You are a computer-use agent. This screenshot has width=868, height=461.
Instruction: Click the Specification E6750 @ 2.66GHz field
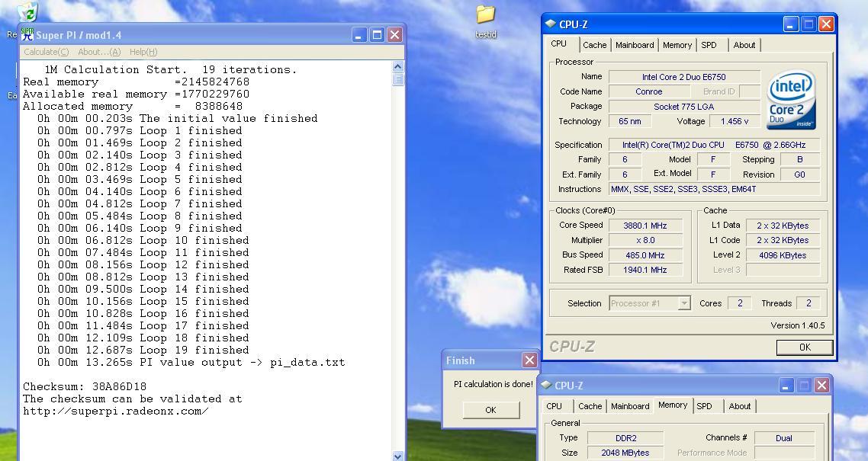[x=714, y=145]
